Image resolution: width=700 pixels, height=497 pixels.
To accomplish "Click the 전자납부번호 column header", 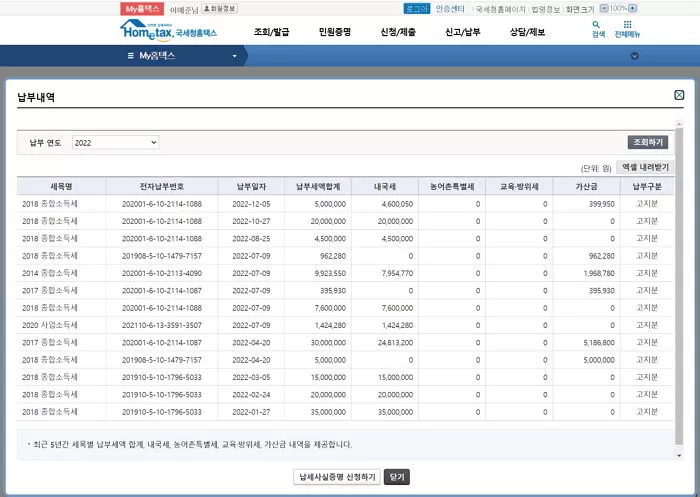I will click(x=162, y=186).
